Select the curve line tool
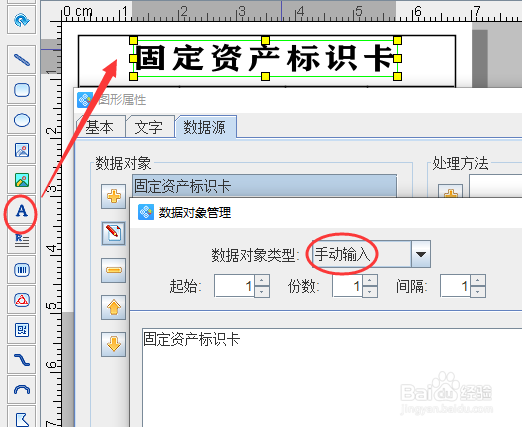This screenshot has width=522, height=427. pyautogui.click(x=22, y=360)
